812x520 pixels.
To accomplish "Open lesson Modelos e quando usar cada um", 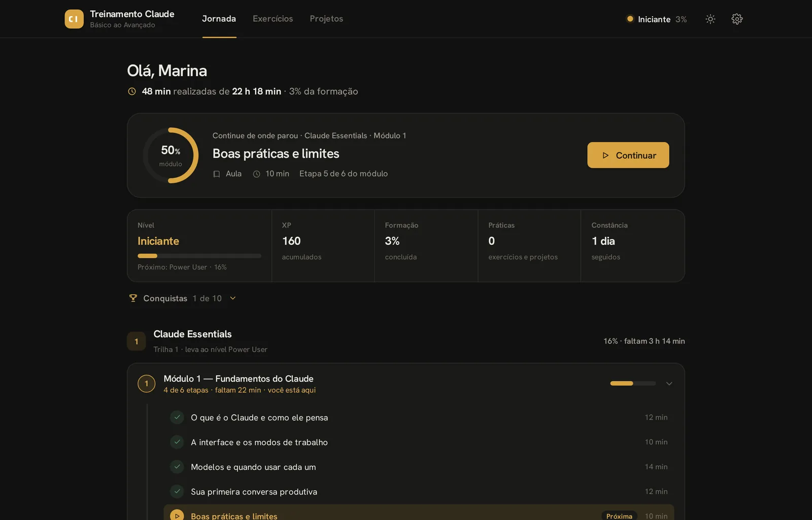I will [419, 467].
